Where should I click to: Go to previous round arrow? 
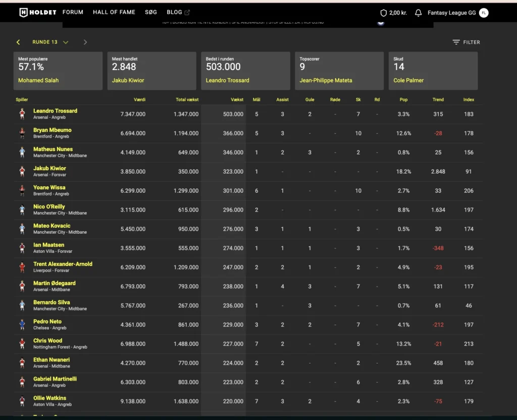coord(18,42)
